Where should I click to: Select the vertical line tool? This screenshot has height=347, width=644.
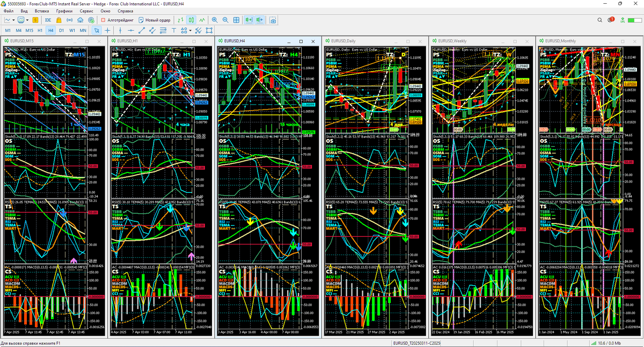pyautogui.click(x=120, y=30)
